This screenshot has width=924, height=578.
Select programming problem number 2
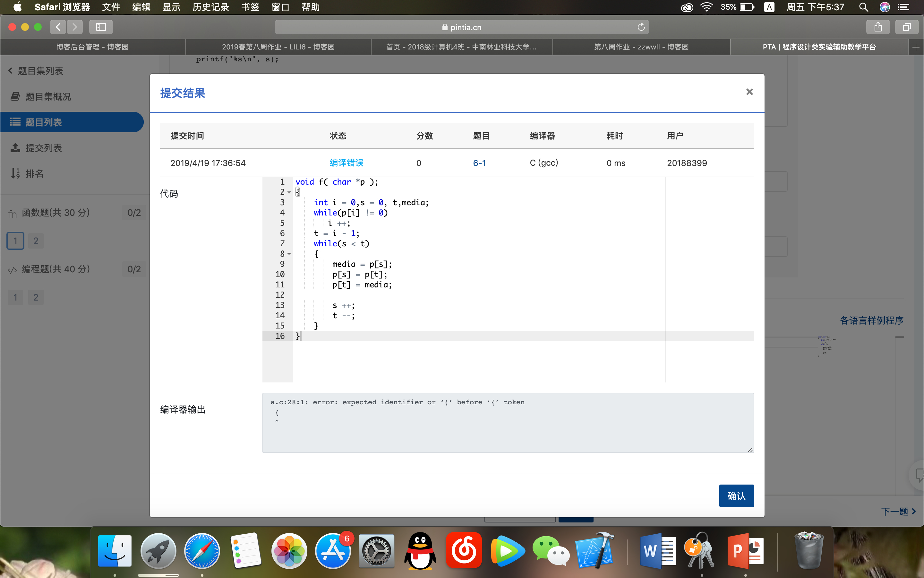(36, 297)
